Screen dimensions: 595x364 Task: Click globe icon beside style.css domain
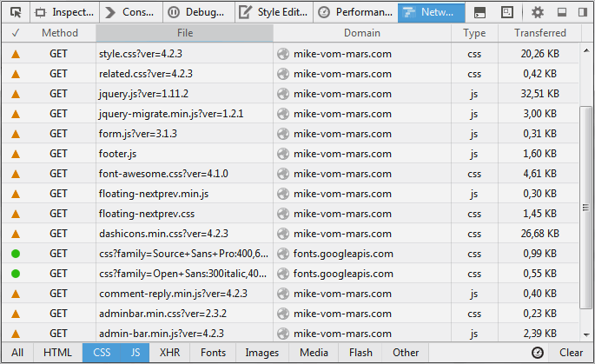pyautogui.click(x=283, y=54)
